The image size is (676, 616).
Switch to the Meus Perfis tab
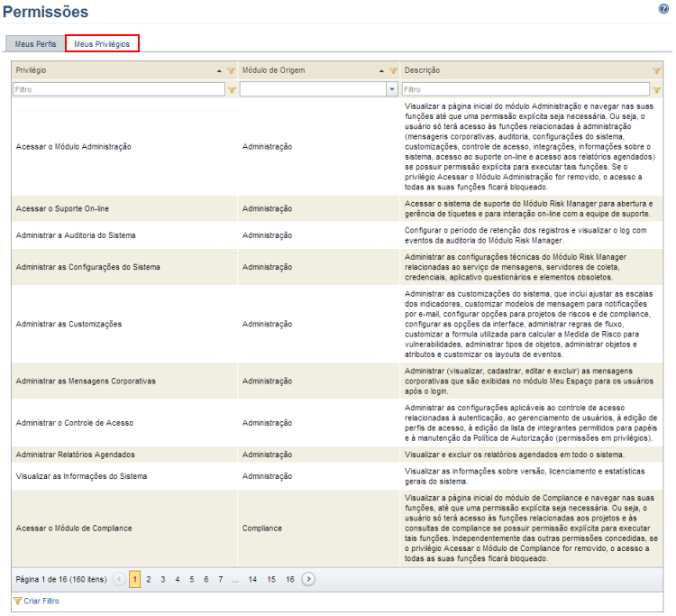(x=35, y=44)
